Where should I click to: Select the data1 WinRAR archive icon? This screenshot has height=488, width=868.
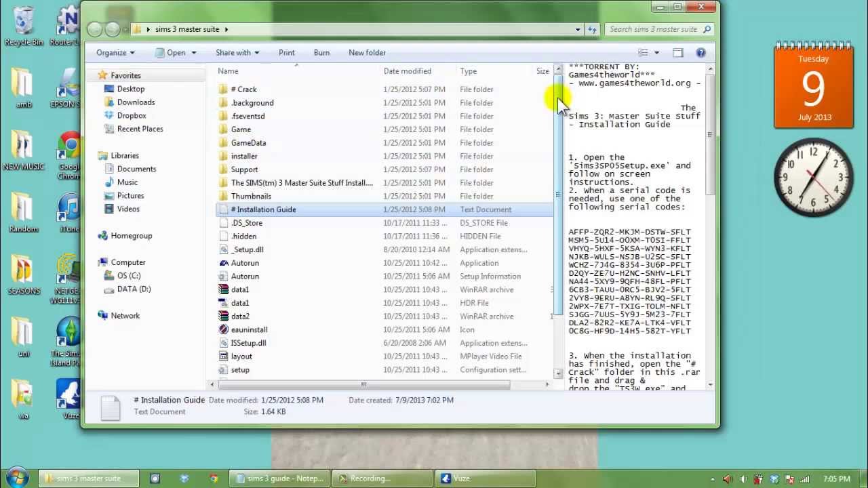(x=224, y=289)
